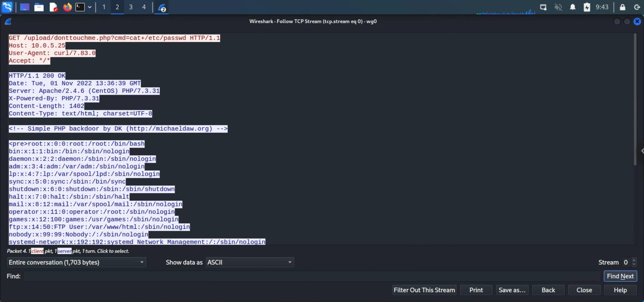644x302 pixels.
Task: Launch the text editor taskbar icon
Action: (54, 7)
